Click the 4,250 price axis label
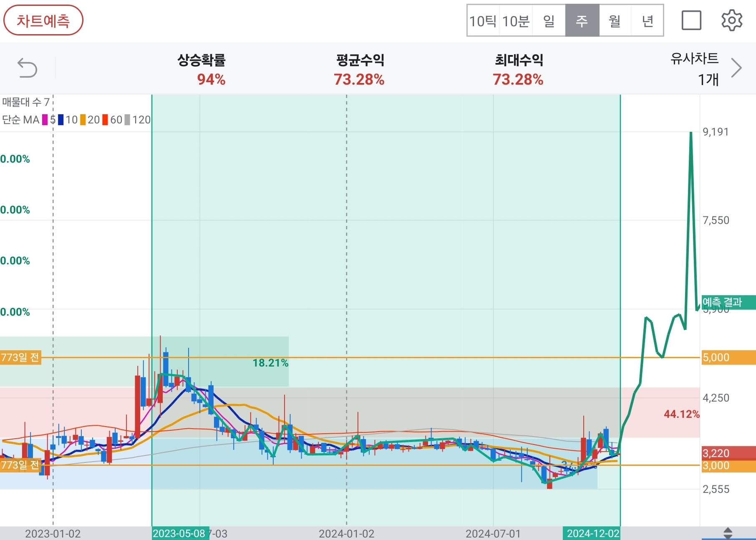Viewport: 756px width, 540px height. (x=716, y=398)
